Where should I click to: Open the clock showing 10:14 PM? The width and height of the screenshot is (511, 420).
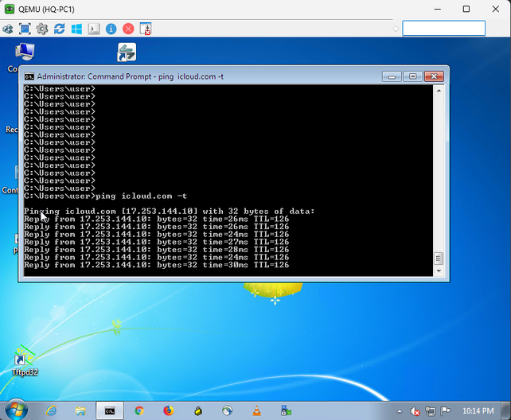pos(478,410)
